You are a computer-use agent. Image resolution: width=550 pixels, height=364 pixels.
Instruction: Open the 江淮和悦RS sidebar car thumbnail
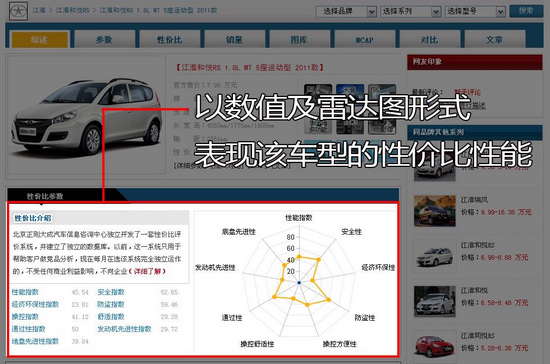[x=435, y=256]
